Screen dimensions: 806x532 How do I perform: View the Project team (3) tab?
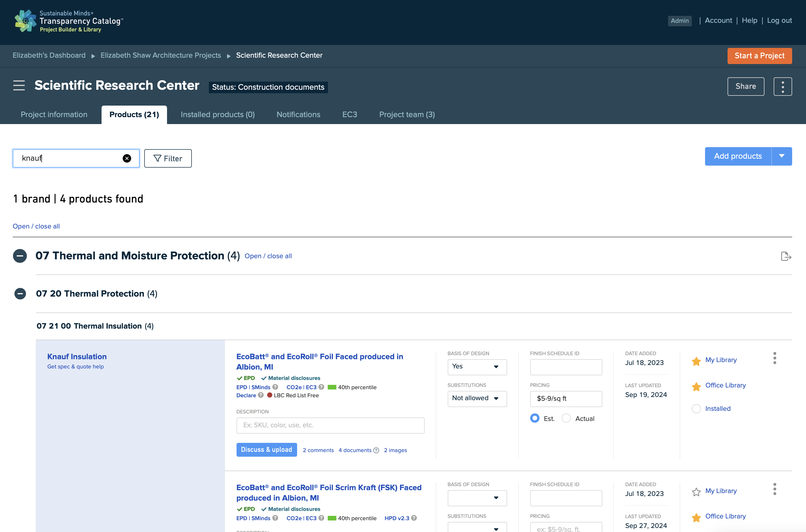pos(407,115)
